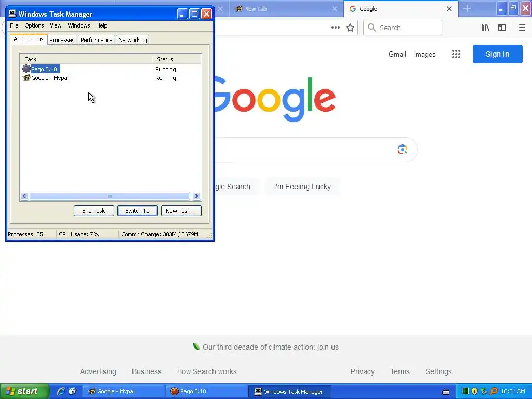Open the Images link on Google page
Viewport: 532px width, 399px height.
coord(424,54)
